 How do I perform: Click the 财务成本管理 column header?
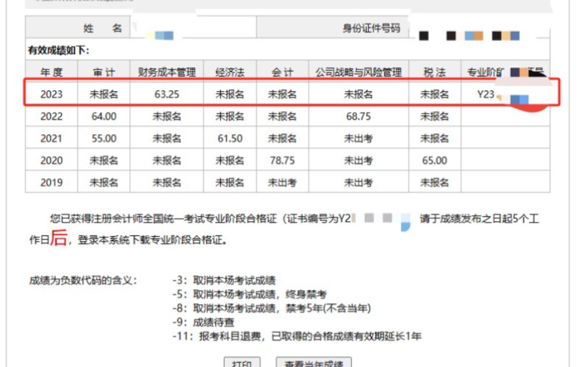[x=167, y=72]
